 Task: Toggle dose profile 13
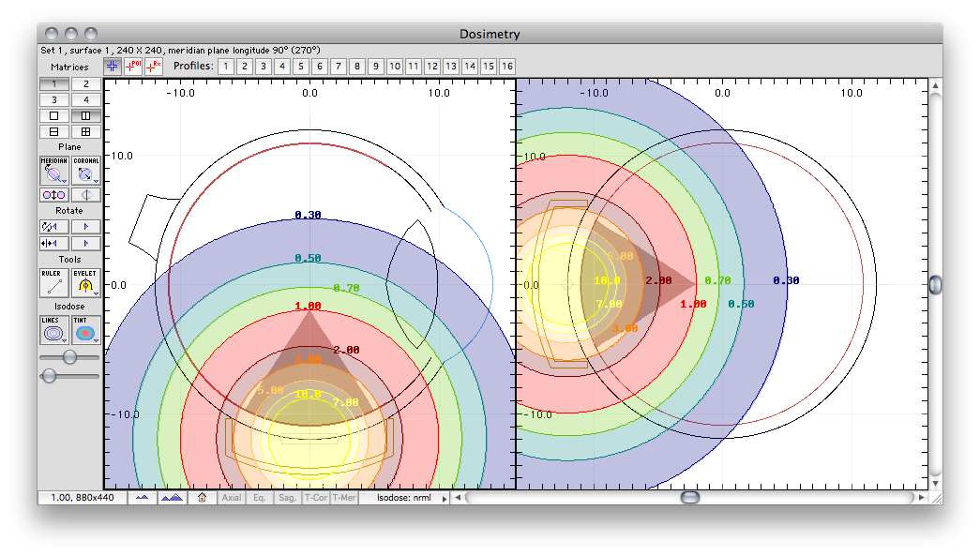point(451,67)
